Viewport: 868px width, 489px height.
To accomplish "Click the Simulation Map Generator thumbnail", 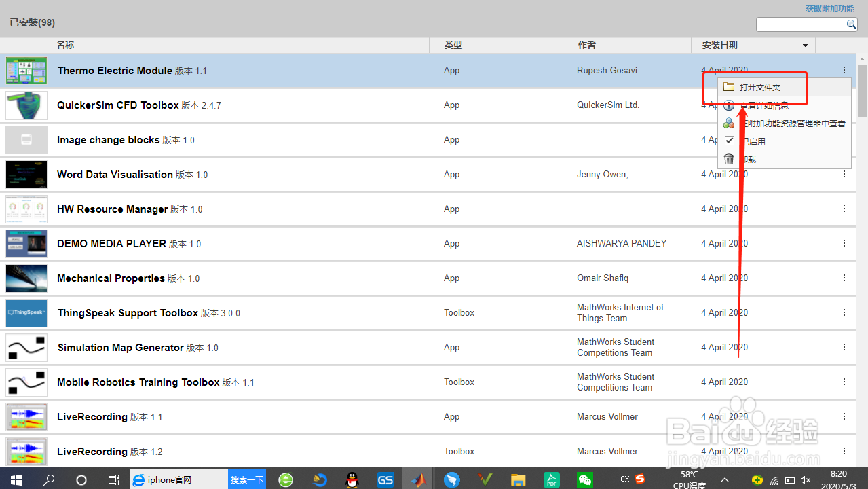I will 26,348.
